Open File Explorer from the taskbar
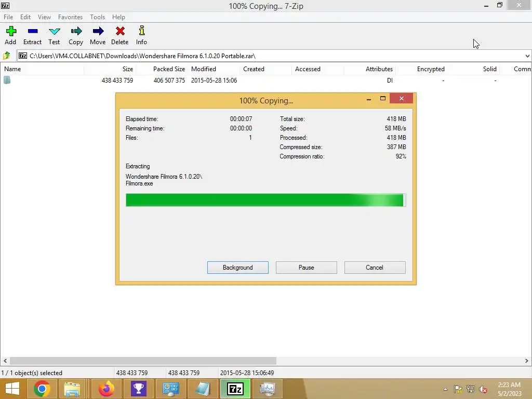 (x=72, y=389)
